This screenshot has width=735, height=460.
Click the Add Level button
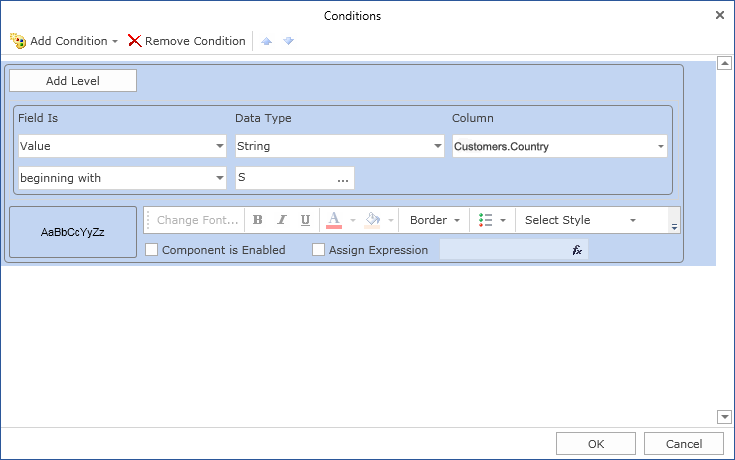tap(73, 80)
